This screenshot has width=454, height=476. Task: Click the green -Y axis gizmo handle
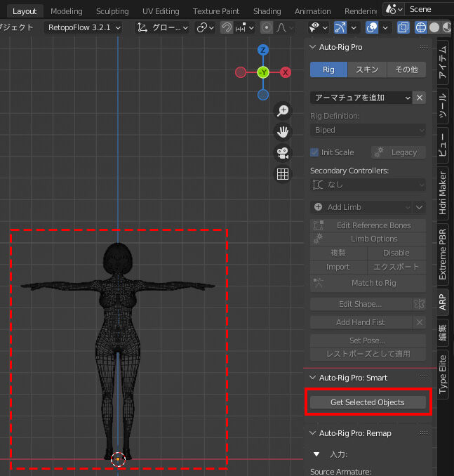click(x=263, y=72)
